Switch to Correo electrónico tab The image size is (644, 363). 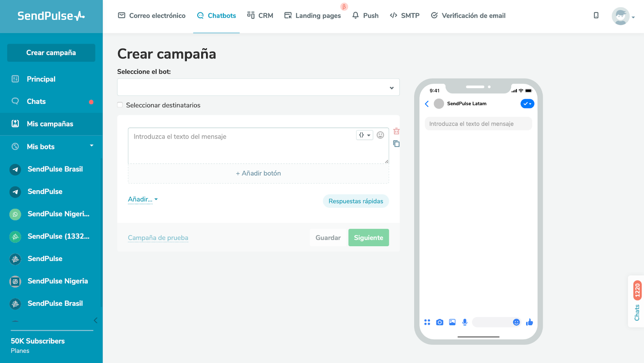[x=152, y=16]
